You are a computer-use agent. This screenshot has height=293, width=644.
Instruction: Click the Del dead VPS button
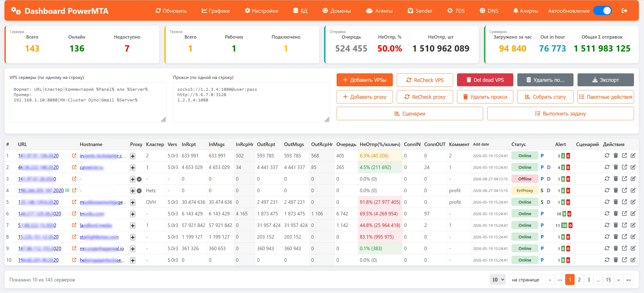click(485, 80)
